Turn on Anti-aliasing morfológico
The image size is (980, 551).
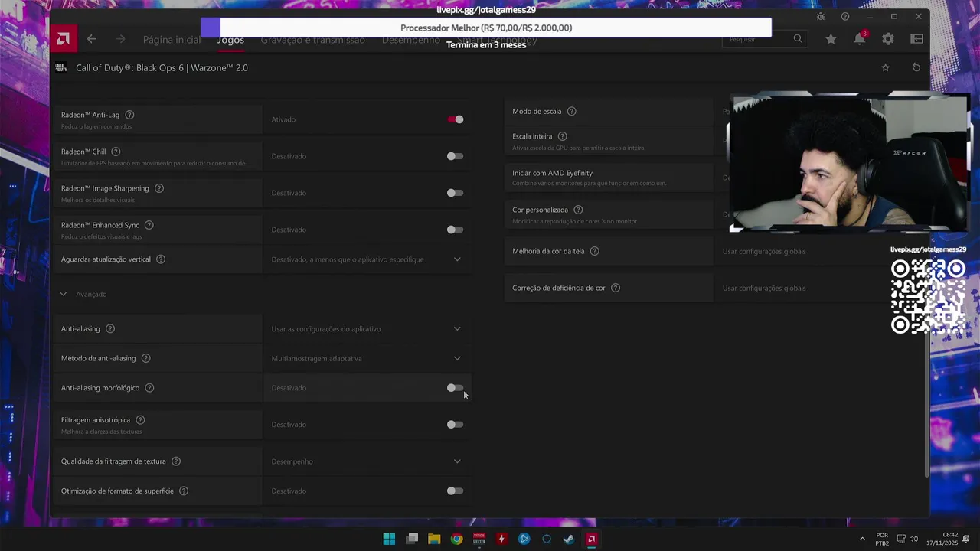pos(456,388)
